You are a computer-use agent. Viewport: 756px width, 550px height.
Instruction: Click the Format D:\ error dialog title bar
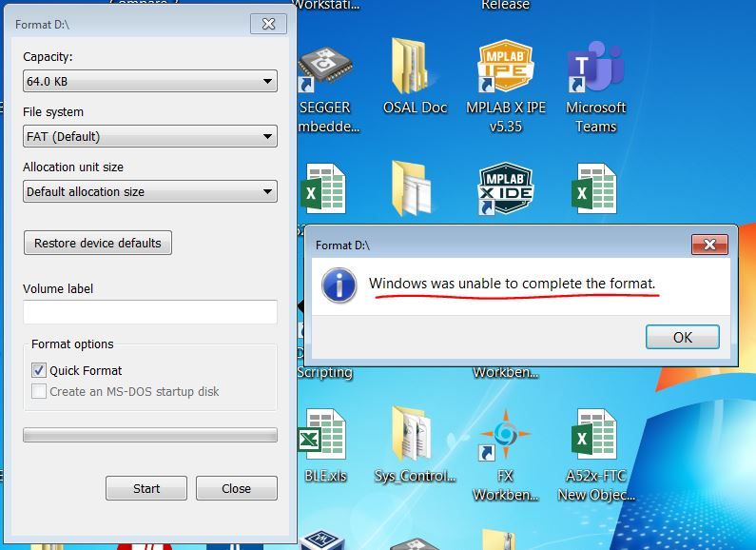[x=501, y=245]
